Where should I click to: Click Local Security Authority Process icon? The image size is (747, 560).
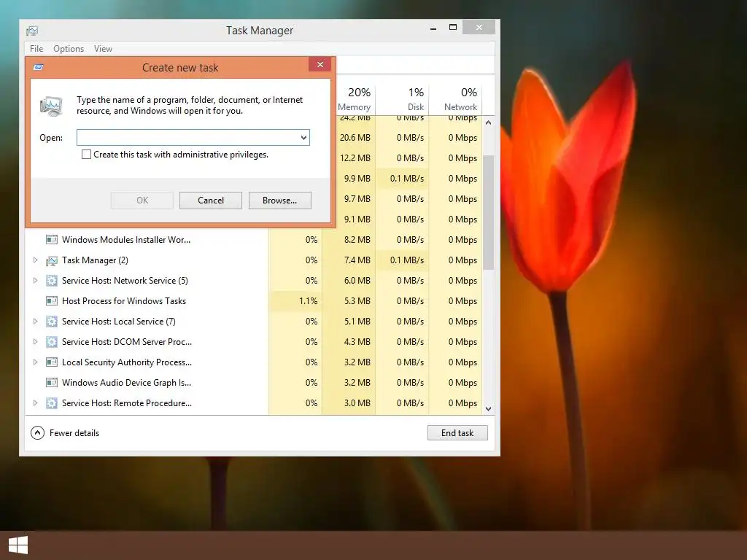(52, 362)
